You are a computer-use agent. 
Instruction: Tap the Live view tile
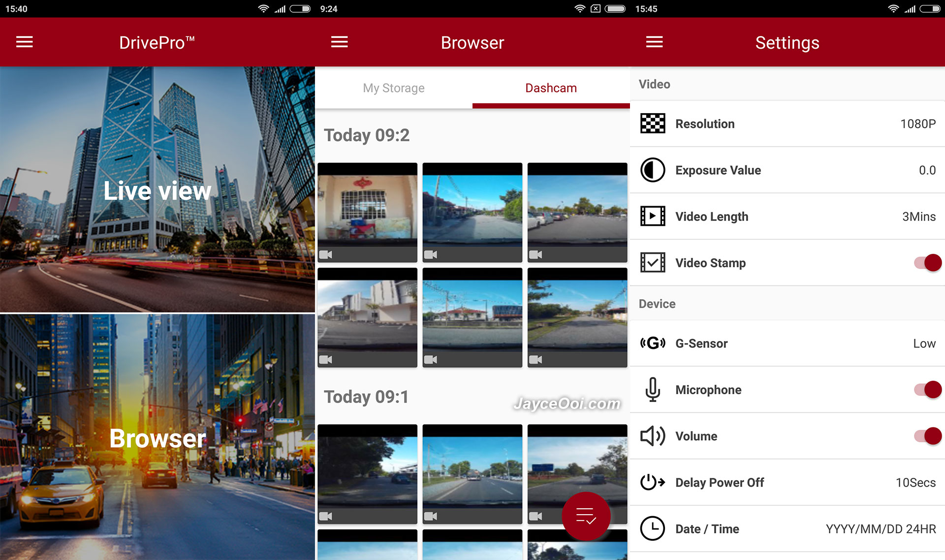point(157,189)
